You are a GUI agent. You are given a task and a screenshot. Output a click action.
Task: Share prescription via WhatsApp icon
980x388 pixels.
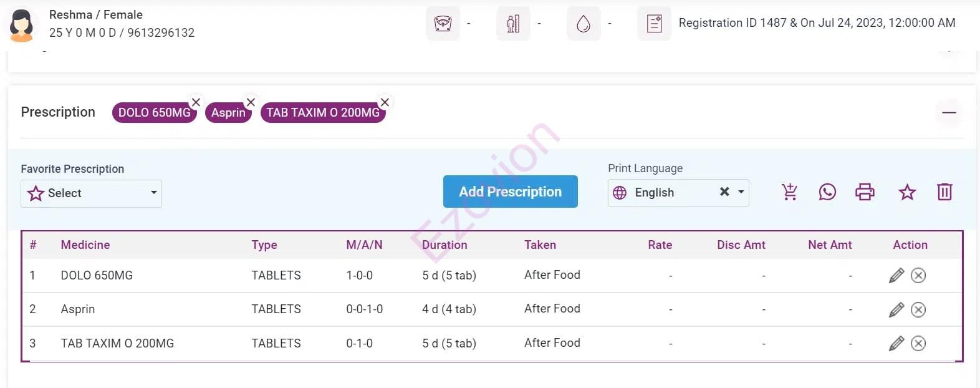point(827,192)
